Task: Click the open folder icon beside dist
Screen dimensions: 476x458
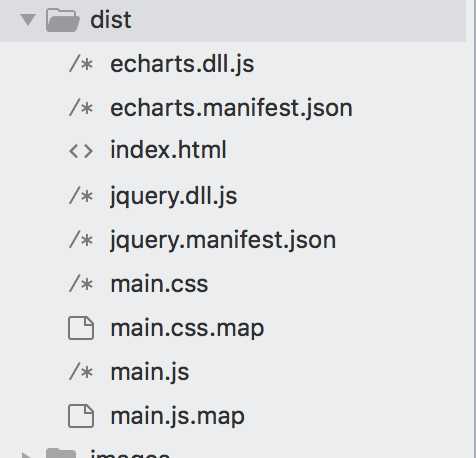Action: [x=63, y=20]
